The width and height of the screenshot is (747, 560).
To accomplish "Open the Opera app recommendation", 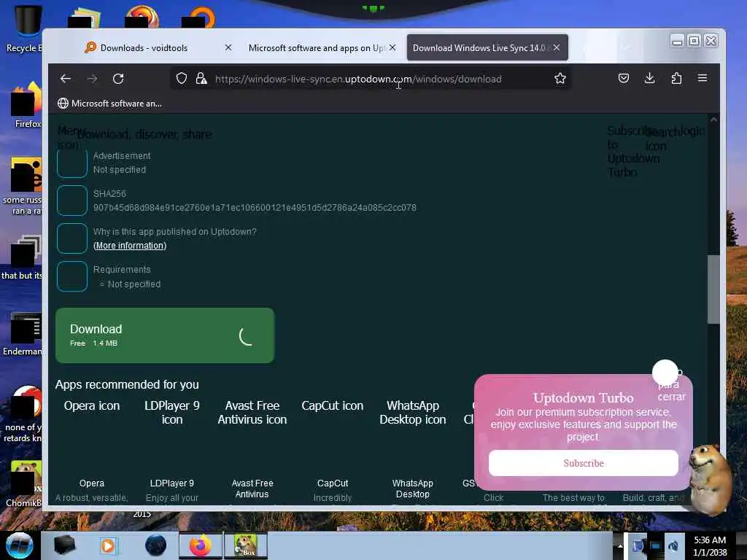I will [x=91, y=483].
